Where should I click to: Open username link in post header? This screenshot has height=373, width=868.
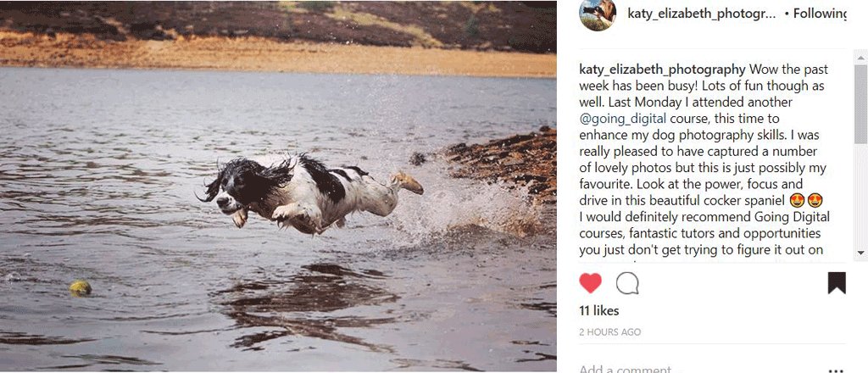click(701, 14)
